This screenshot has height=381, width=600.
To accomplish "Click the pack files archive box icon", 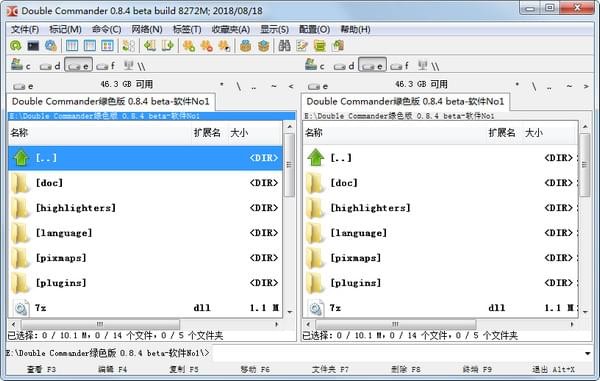I will 245,46.
